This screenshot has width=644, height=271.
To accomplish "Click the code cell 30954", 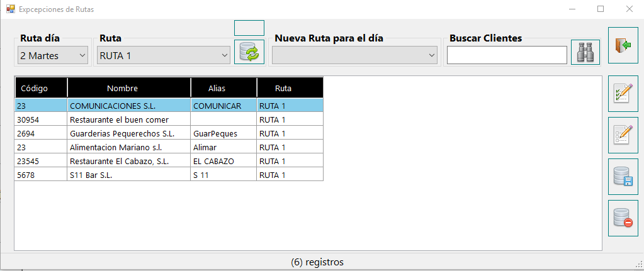I will 41,119.
